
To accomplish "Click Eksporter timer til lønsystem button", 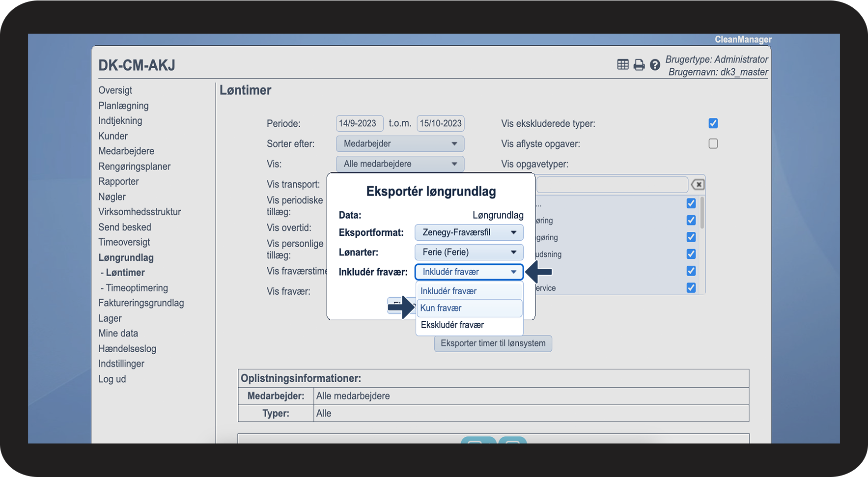I will (493, 343).
